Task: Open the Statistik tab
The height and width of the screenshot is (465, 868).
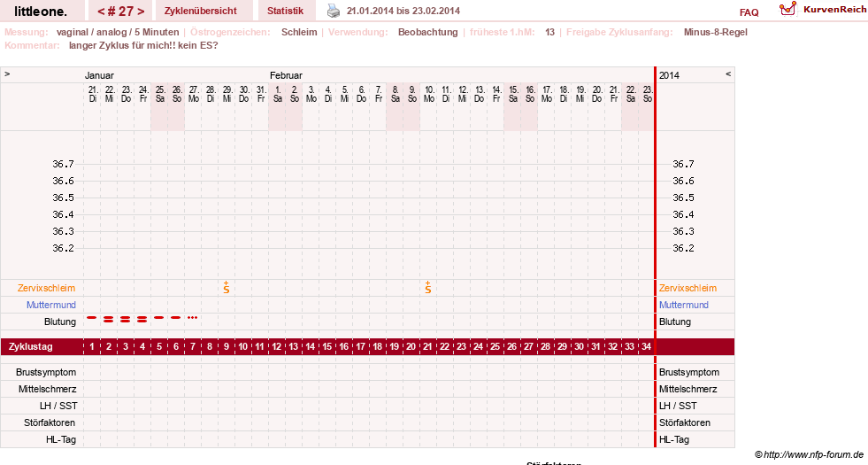Action: (285, 11)
